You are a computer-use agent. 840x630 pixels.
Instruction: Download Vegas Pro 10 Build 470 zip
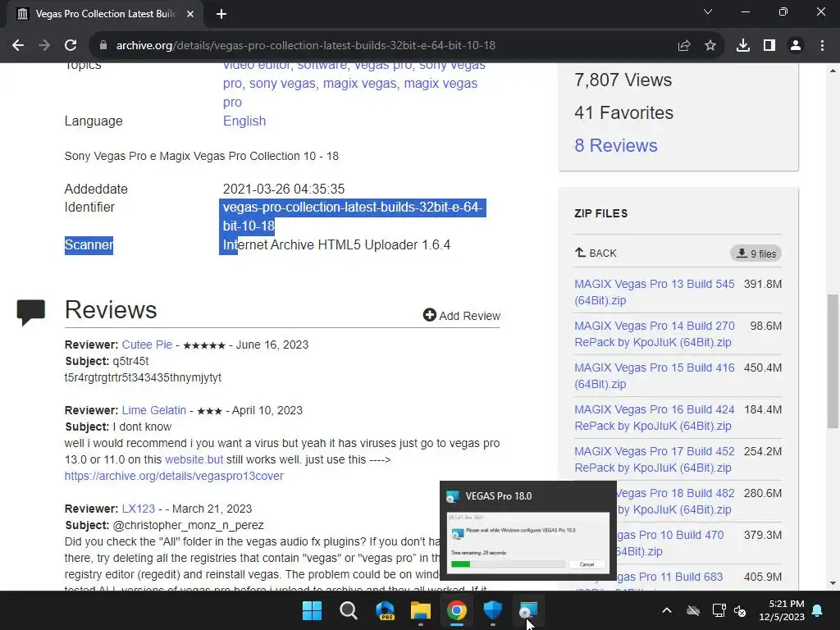[x=670, y=543]
